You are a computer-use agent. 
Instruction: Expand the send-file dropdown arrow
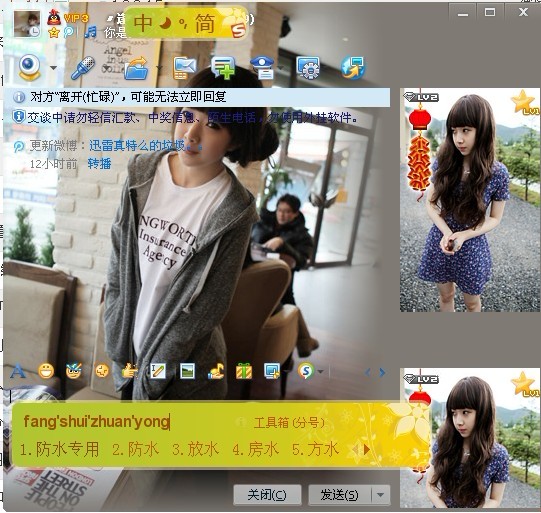pyautogui.click(x=159, y=68)
